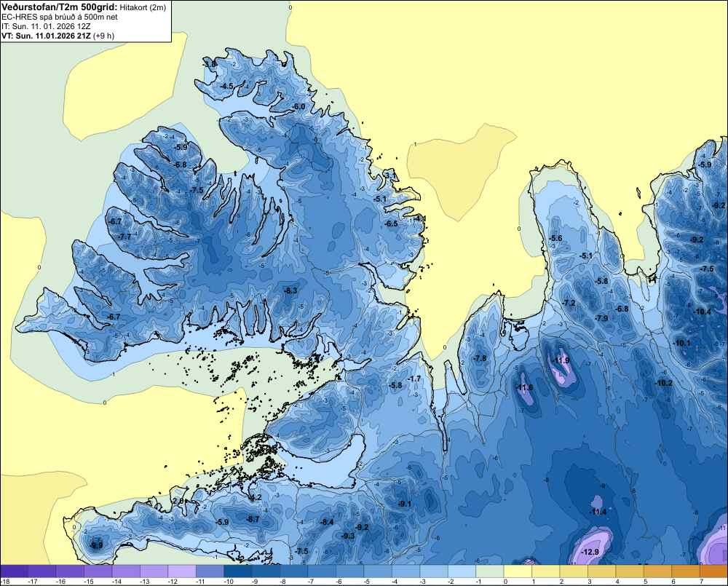Click the -10.2 temperature value on map

663,383
